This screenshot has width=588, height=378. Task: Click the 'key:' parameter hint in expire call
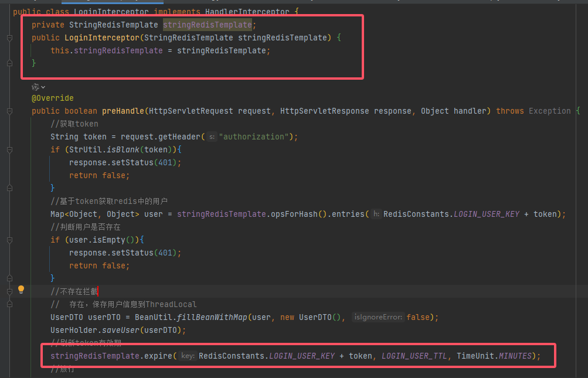coord(188,356)
